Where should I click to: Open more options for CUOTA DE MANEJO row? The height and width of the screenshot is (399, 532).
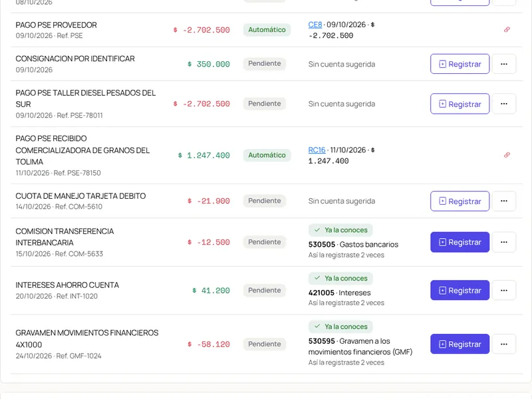[504, 201]
